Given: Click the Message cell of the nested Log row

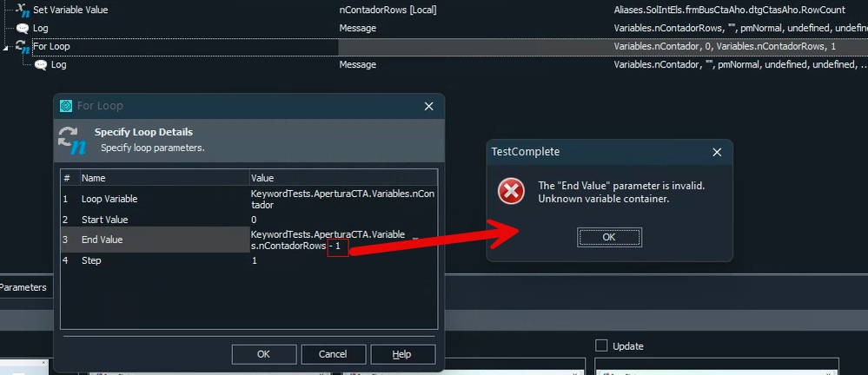Looking at the screenshot, I should 358,65.
